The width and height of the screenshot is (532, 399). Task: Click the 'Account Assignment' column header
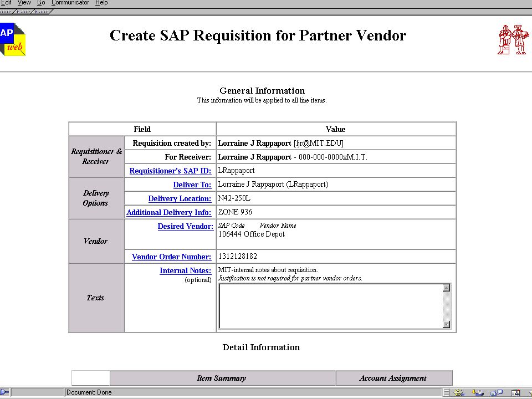pyautogui.click(x=393, y=378)
